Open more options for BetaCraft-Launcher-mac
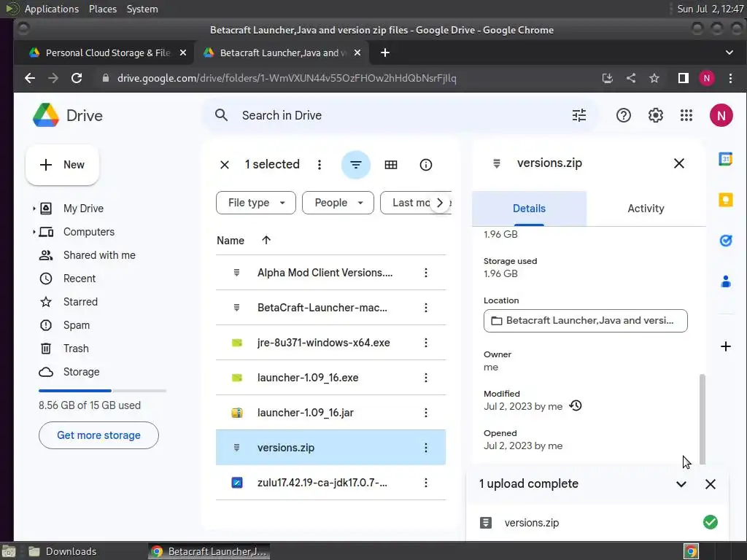Screen dimensions: 747x560 pos(426,308)
